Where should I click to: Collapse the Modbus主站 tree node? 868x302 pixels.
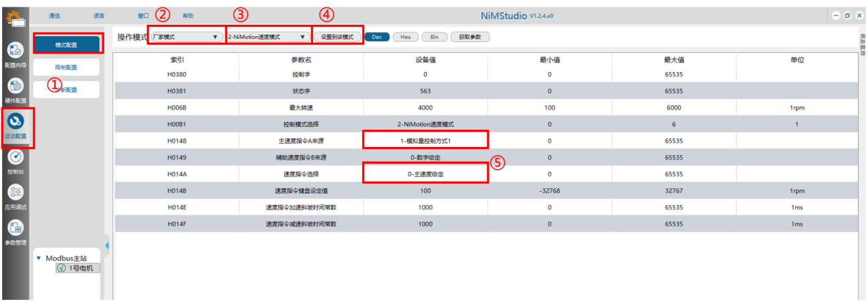pos(39,258)
